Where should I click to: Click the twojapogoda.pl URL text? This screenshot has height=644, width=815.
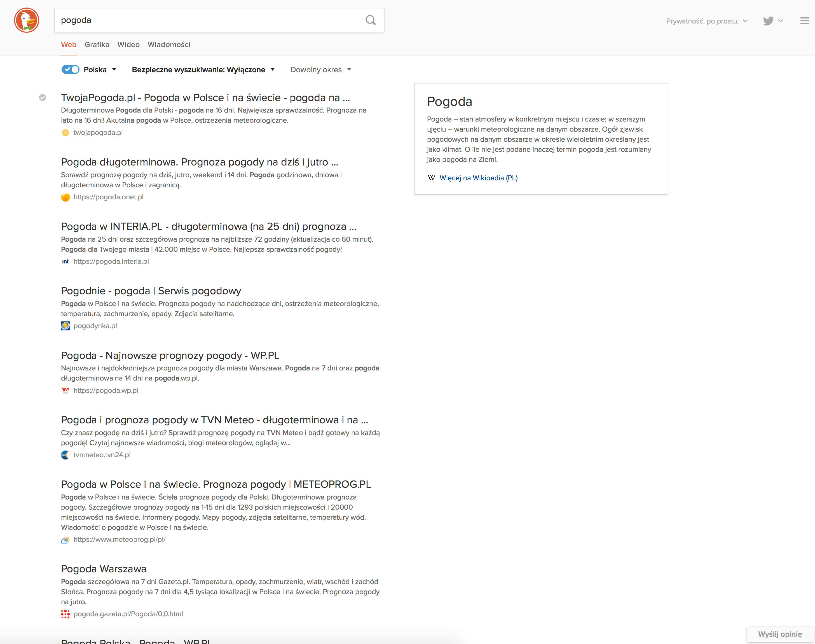point(98,133)
